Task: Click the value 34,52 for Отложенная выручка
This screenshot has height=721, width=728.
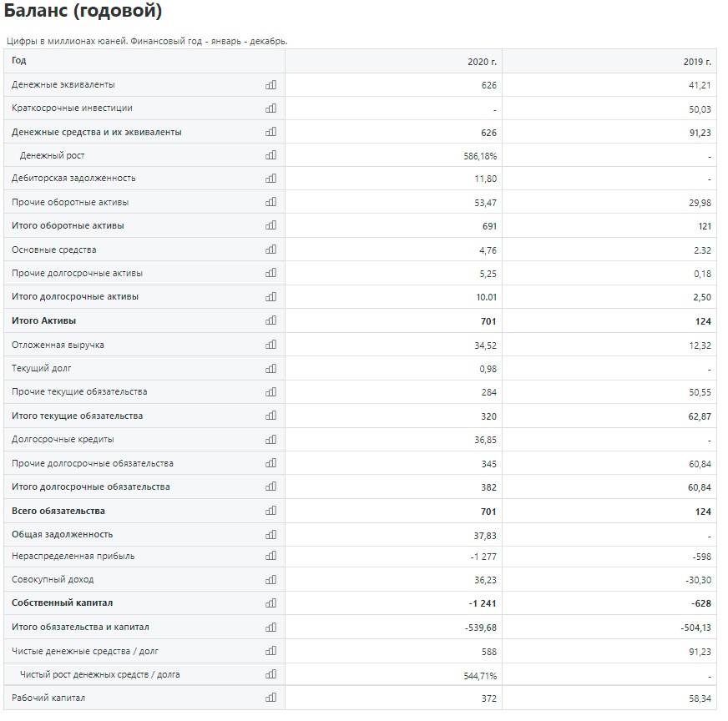Action: (485, 345)
